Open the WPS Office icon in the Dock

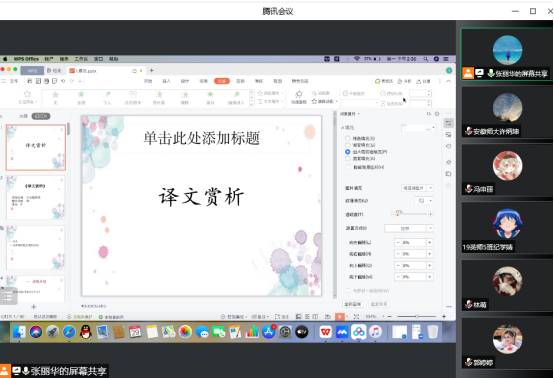(x=325, y=332)
